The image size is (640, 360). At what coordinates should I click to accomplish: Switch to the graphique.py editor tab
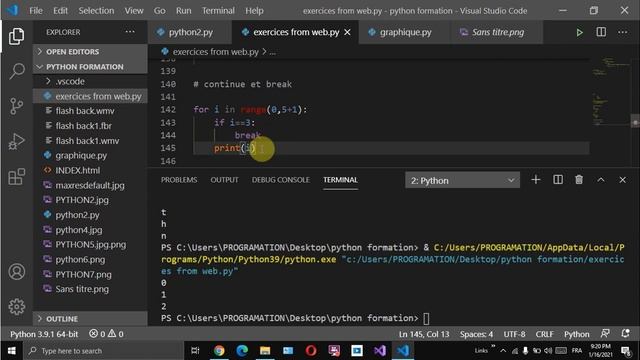coord(405,32)
